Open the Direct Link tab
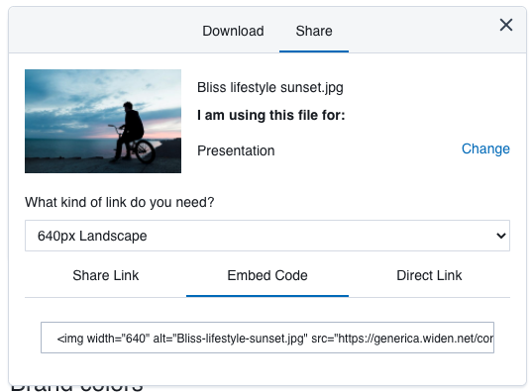The image size is (532, 392). pos(429,275)
